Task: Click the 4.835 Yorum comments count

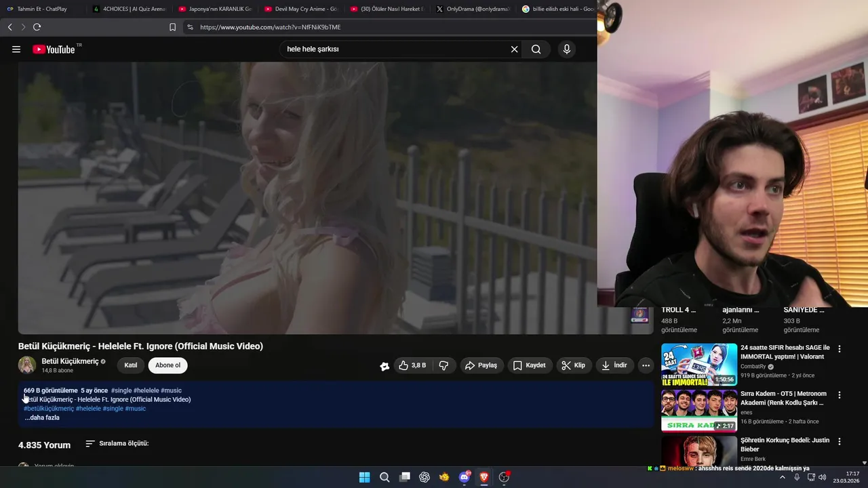Action: tap(44, 445)
